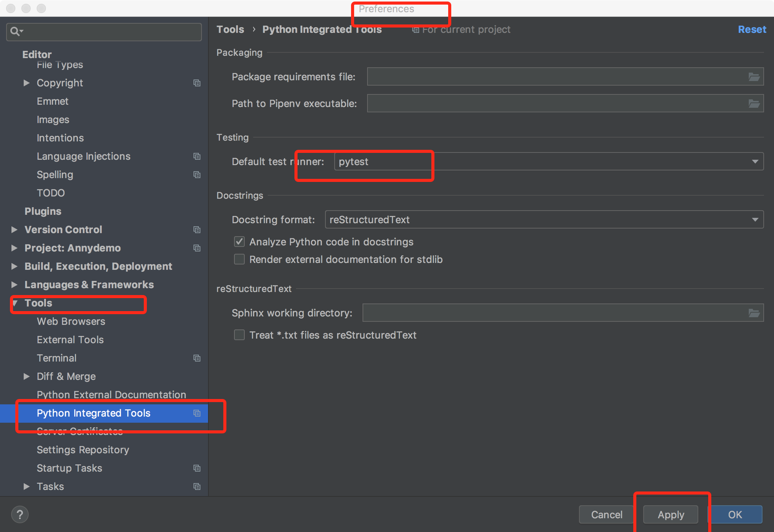Browse for the Sphinx working directory

click(x=754, y=313)
